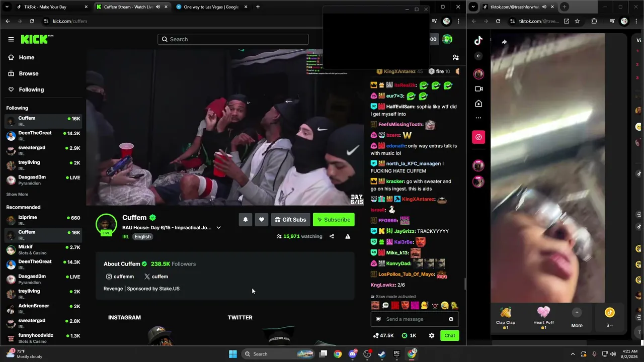
Task: Share the Cuffem stream
Action: (332, 236)
